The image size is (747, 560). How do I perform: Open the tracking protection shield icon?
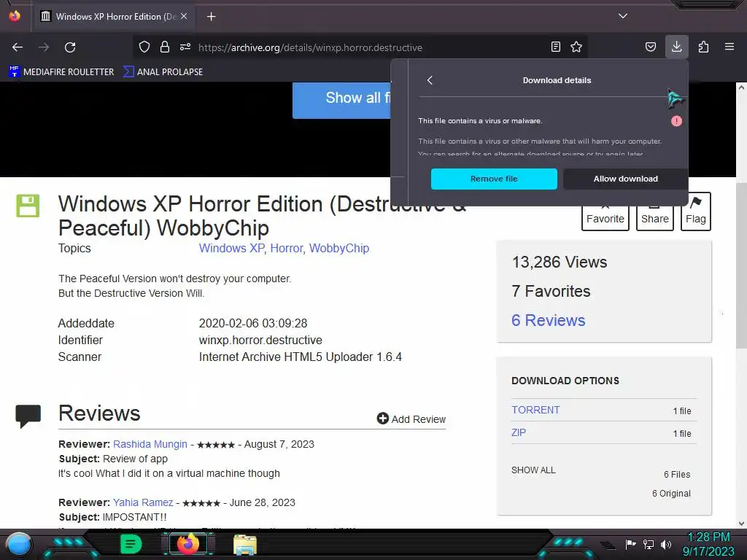(x=144, y=47)
